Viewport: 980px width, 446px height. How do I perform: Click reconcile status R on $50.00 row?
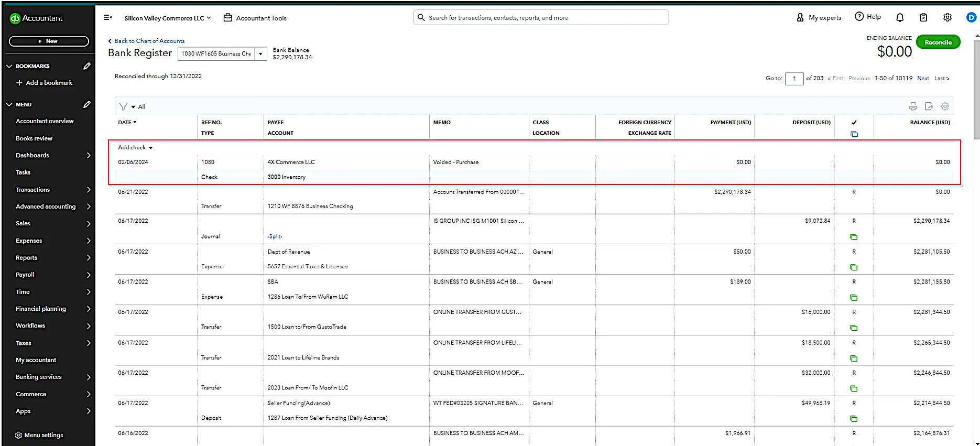coord(854,252)
